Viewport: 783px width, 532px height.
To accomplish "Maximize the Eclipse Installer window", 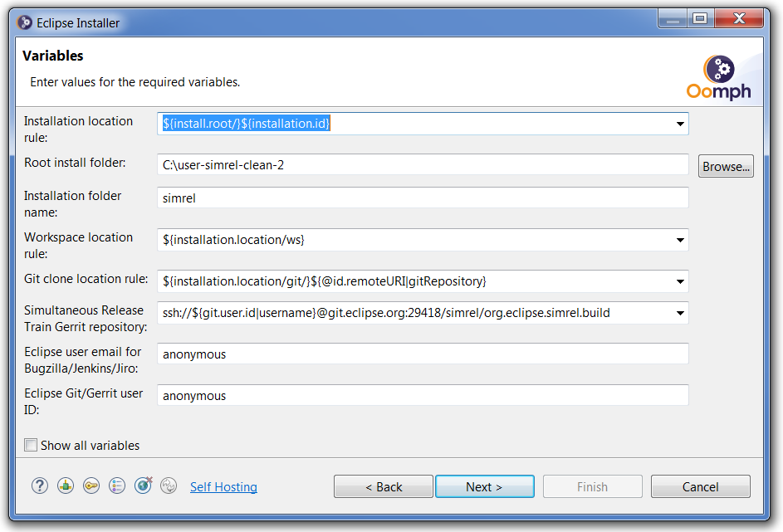I will point(700,19).
